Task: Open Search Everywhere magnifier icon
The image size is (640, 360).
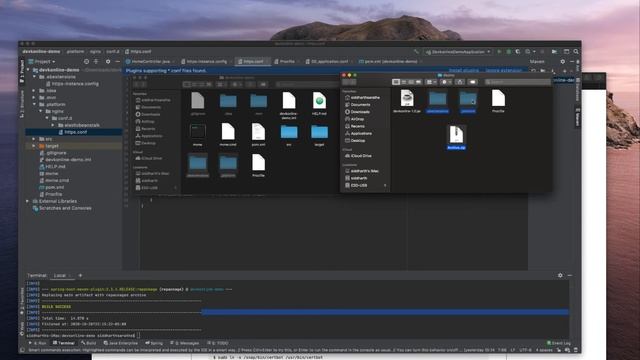Action: click(576, 52)
